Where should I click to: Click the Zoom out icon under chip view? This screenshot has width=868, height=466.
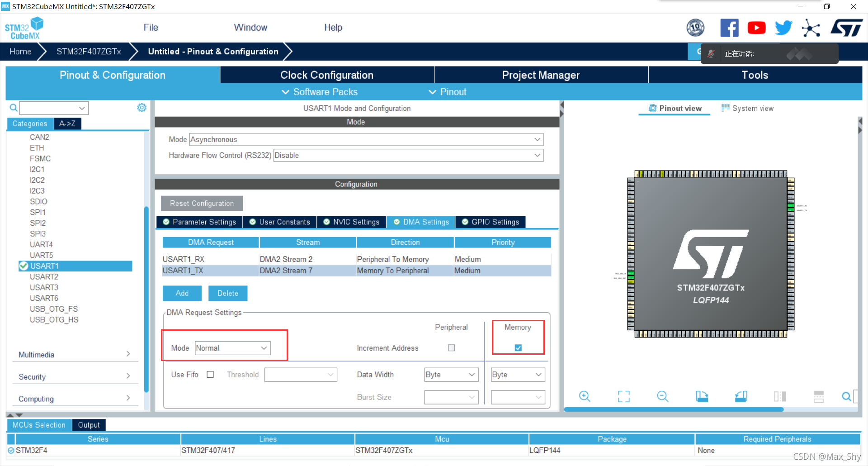coord(663,396)
